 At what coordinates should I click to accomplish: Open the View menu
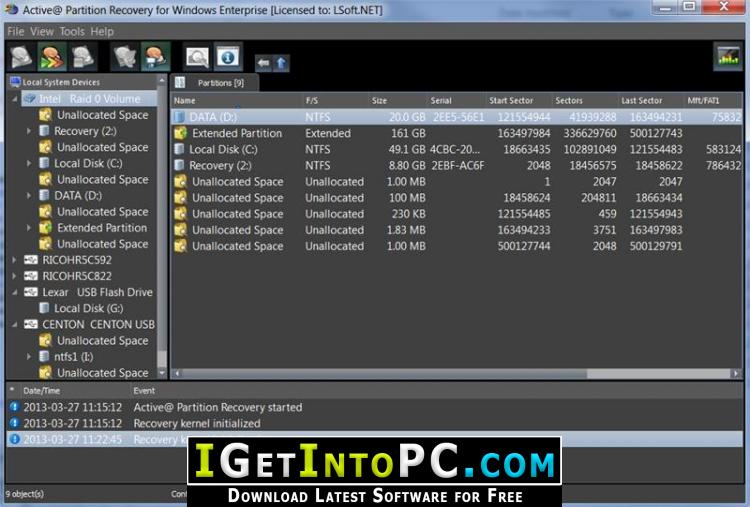pos(42,32)
